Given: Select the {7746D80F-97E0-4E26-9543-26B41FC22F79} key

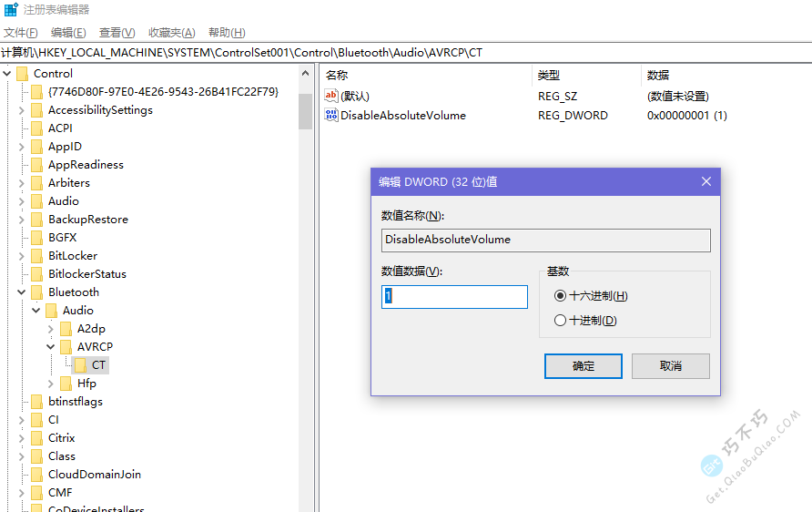Looking at the screenshot, I should 163,92.
